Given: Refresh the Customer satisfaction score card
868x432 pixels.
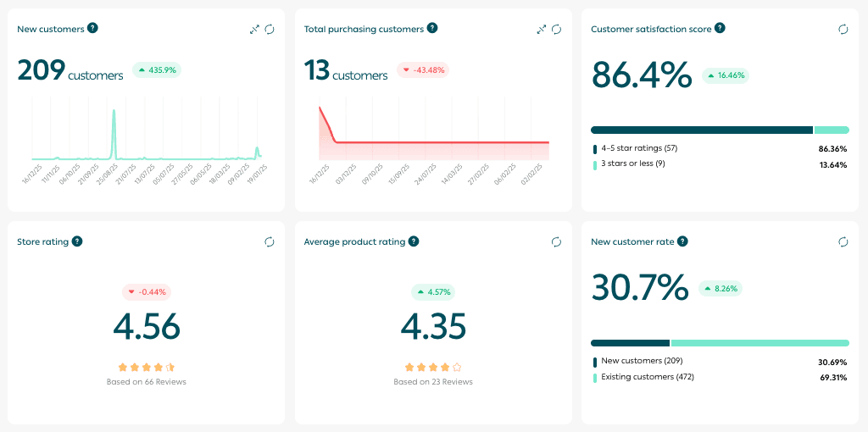Looking at the screenshot, I should 843,29.
